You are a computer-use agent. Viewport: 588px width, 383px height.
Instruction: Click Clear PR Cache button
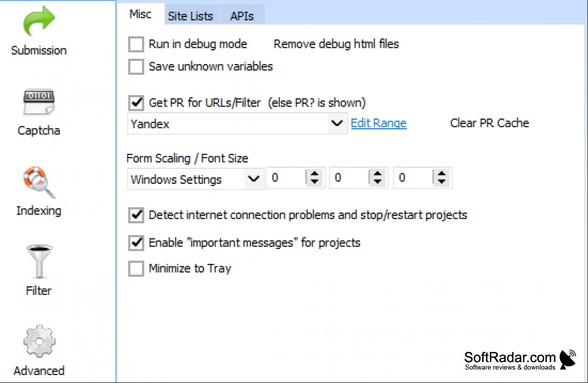(x=489, y=123)
